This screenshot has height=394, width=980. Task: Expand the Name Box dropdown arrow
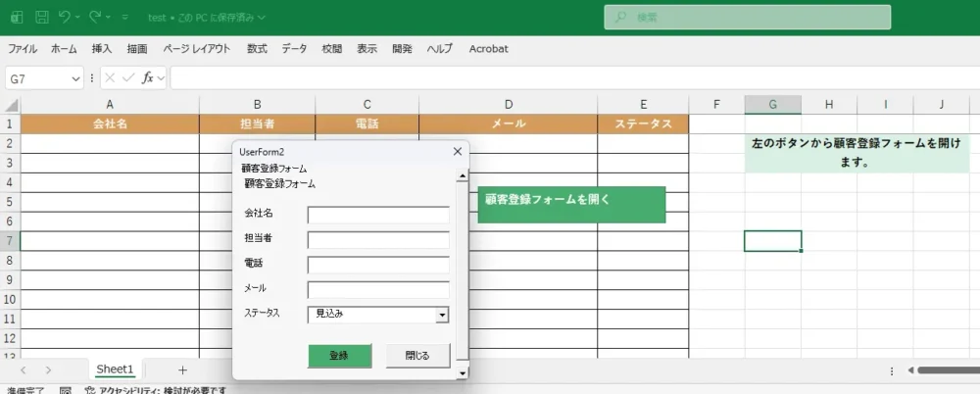click(76, 78)
